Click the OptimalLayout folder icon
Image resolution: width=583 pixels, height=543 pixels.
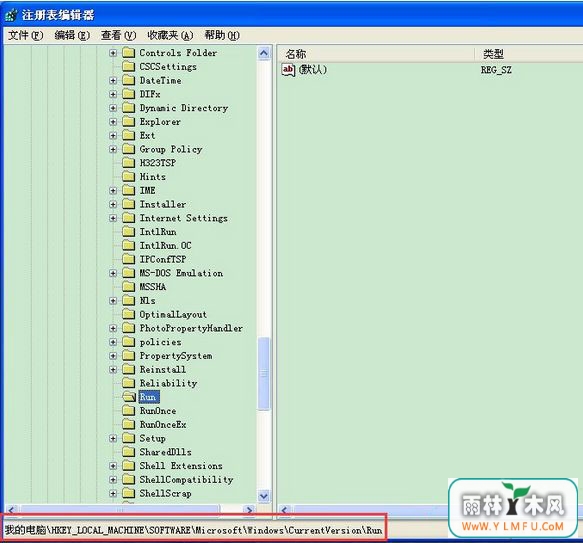coord(129,314)
